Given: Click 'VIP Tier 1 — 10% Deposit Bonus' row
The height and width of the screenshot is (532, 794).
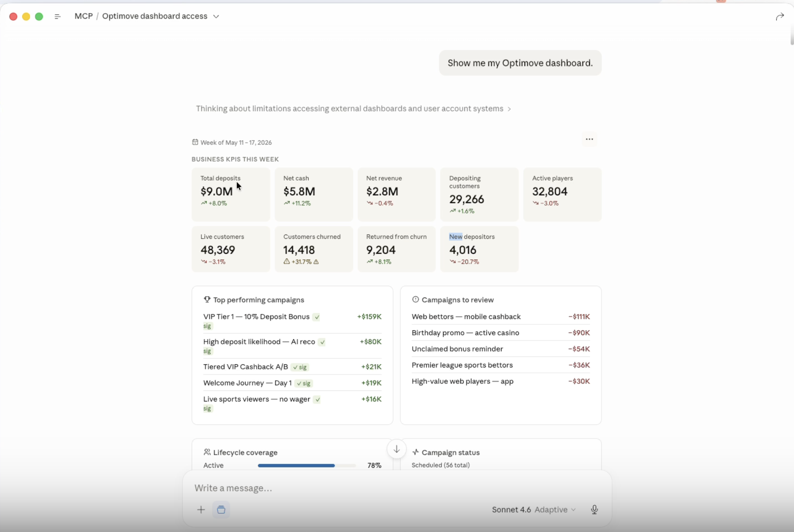Looking at the screenshot, I should tap(292, 321).
